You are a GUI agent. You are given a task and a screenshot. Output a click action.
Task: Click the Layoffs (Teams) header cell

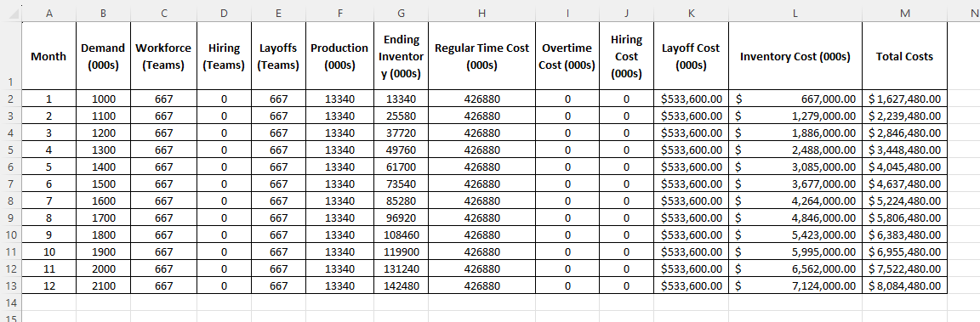278,56
